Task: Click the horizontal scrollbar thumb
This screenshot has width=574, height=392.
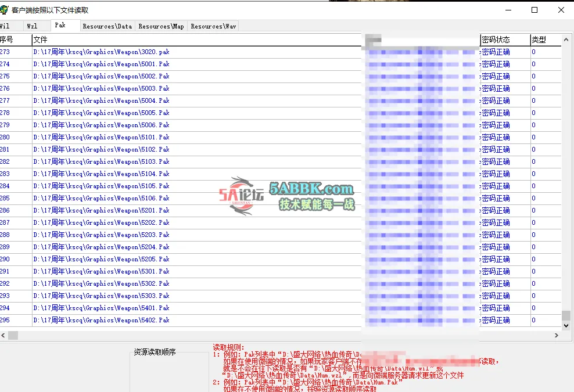Action: click(13, 335)
